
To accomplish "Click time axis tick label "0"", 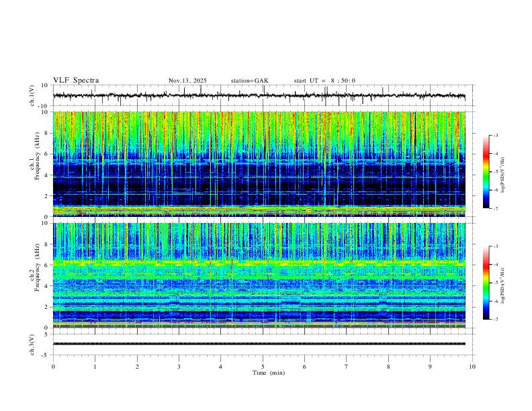I will click(53, 367).
